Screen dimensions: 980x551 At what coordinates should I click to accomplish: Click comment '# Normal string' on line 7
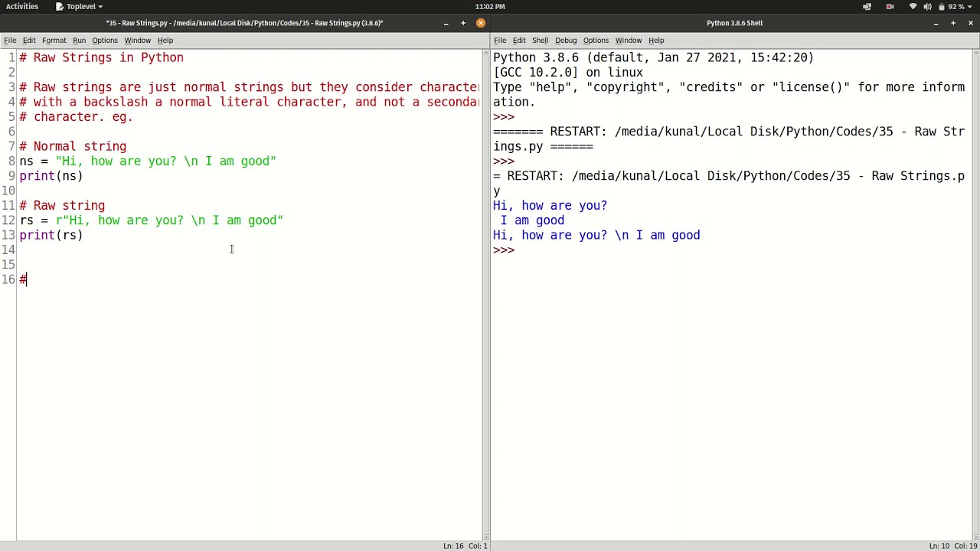[73, 146]
